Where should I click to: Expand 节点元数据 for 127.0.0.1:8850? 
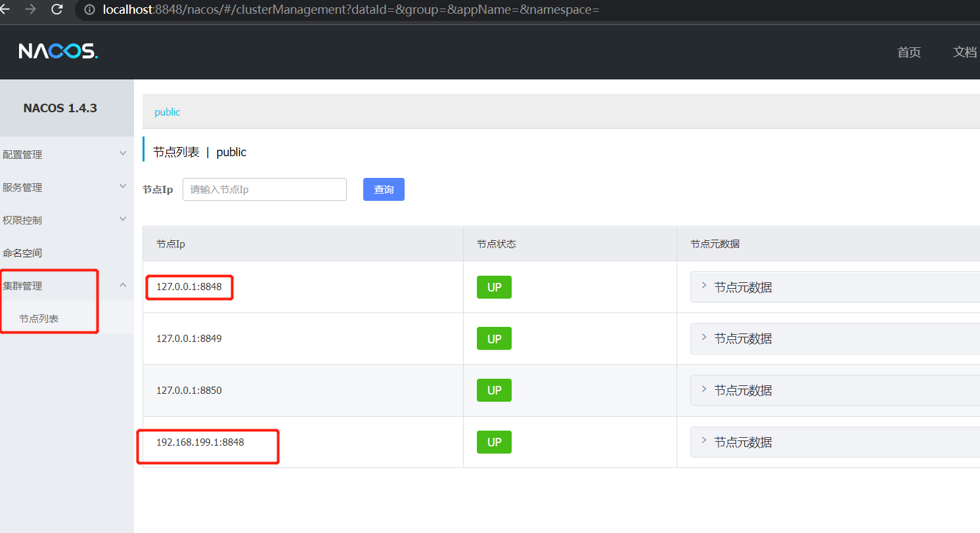tap(835, 390)
